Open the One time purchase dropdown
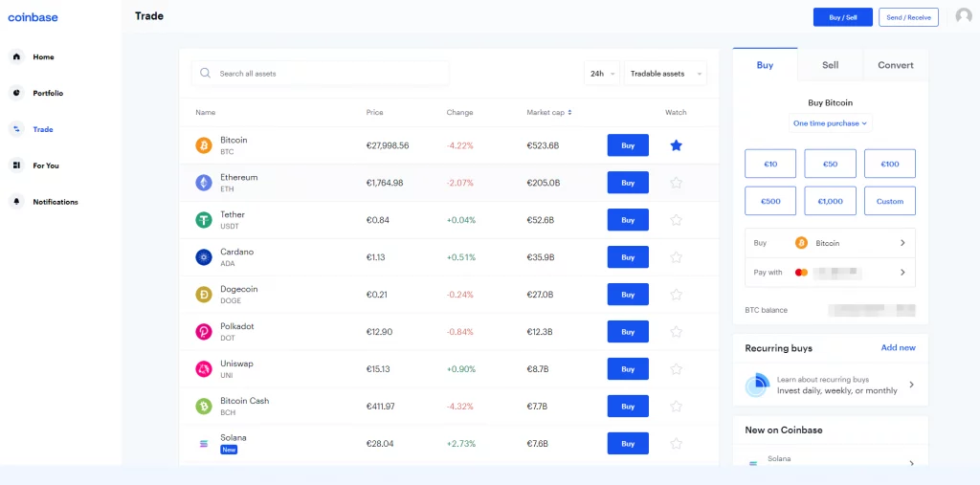 click(830, 123)
